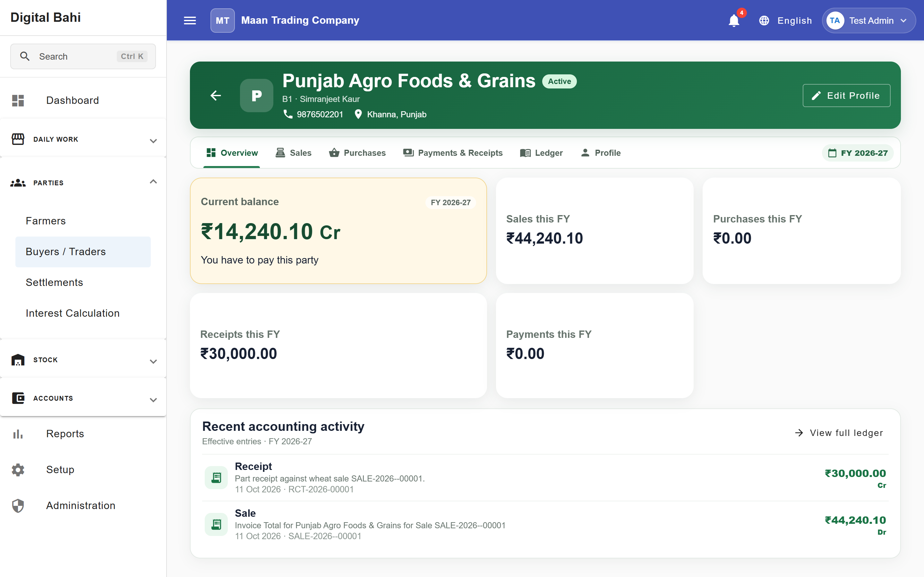Expand the Daily Work section
924x577 pixels.
(83, 139)
